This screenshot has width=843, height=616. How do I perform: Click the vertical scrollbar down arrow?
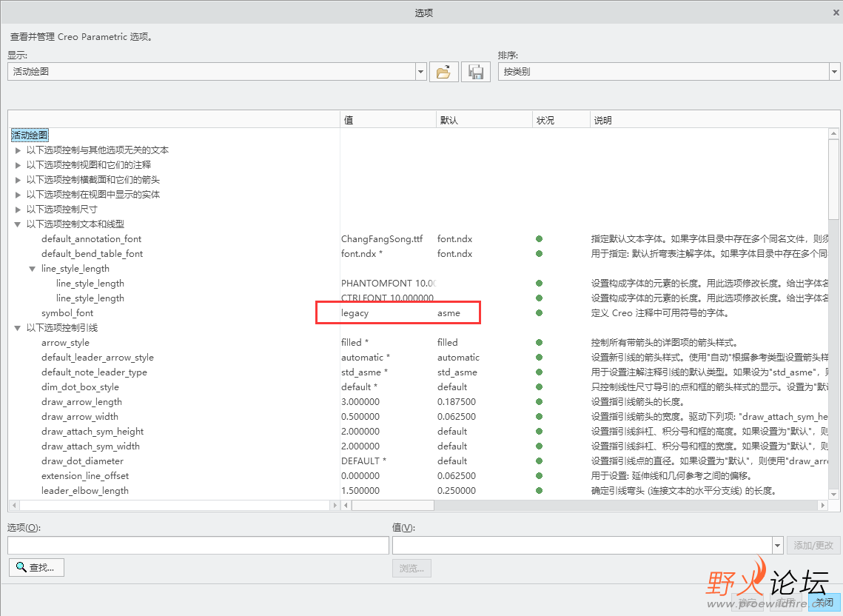point(834,495)
